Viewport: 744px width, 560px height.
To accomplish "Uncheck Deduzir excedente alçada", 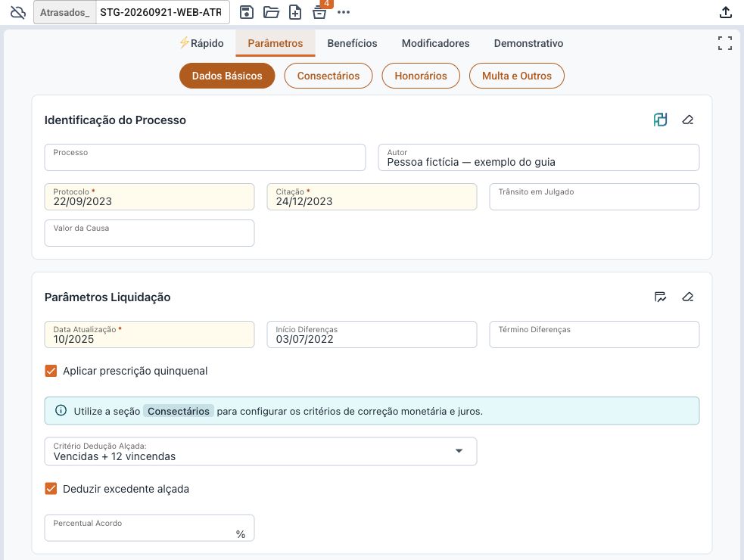I will 51,489.
